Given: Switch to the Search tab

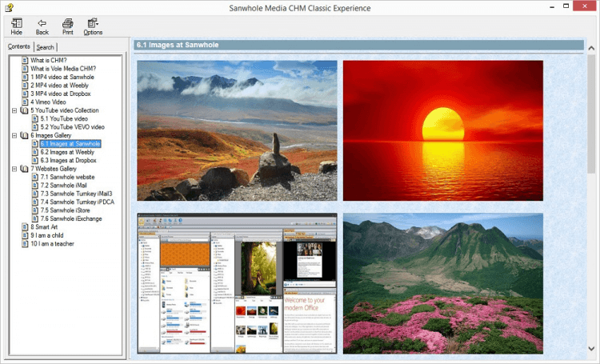Looking at the screenshot, I should [x=45, y=47].
